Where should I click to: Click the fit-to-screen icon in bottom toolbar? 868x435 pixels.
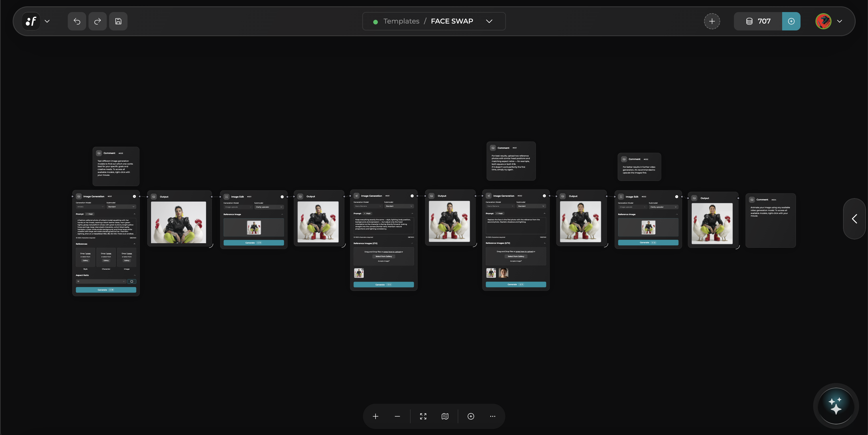click(423, 416)
